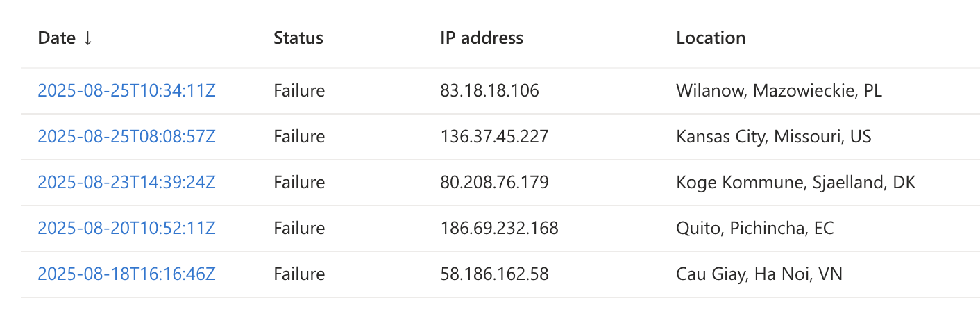This screenshot has width=980, height=332.
Task: Click the Location column header
Action: coord(711,38)
